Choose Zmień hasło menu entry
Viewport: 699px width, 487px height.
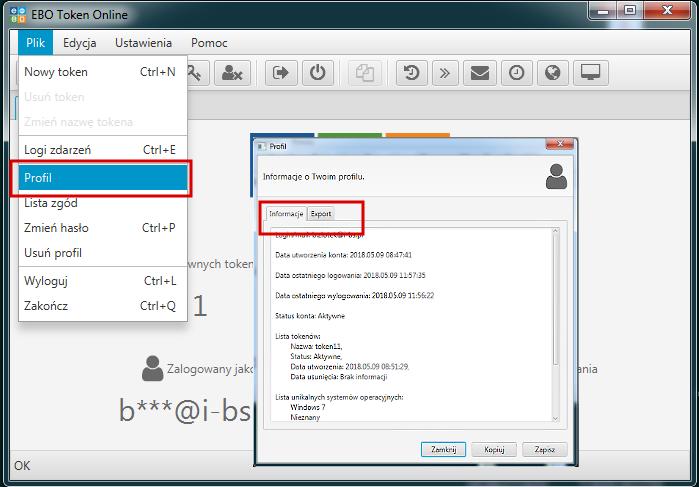(x=103, y=228)
